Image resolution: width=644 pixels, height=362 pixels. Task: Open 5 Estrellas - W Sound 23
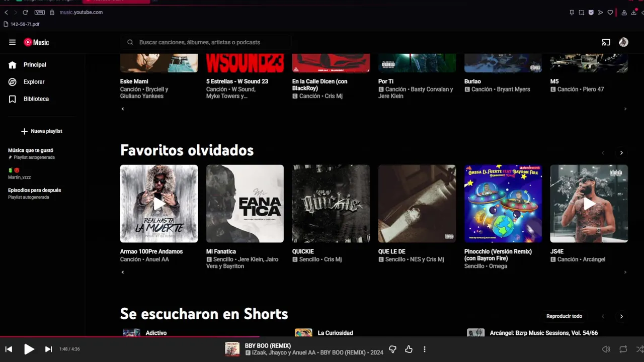tap(237, 81)
